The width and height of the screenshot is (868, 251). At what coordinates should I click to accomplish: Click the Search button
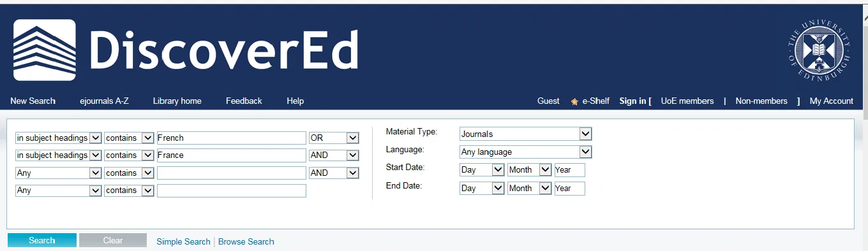tap(42, 240)
